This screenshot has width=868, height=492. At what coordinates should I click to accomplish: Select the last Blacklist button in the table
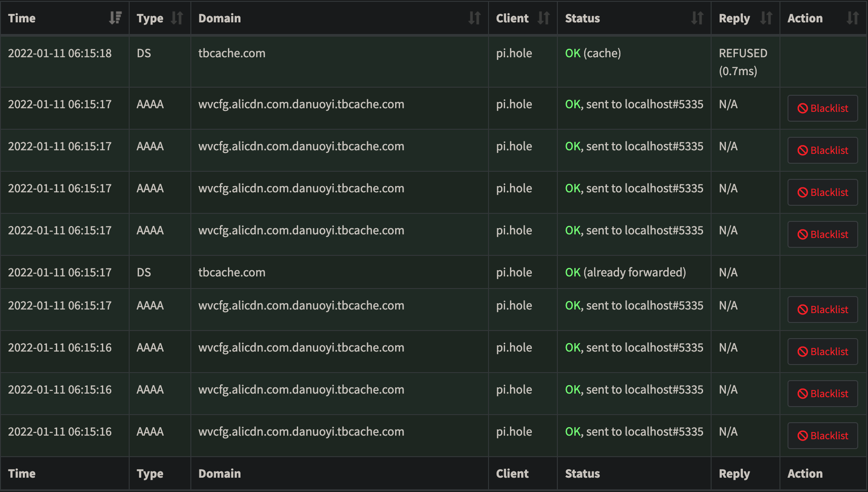point(822,435)
